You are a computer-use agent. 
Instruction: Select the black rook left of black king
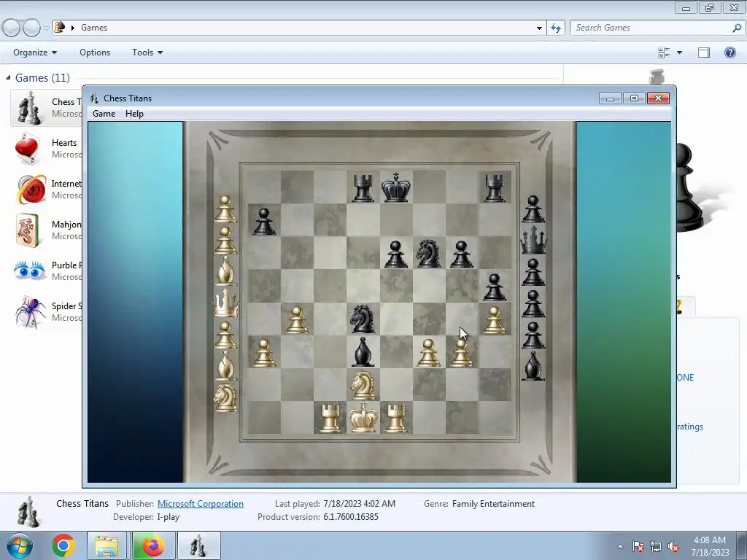pos(363,188)
